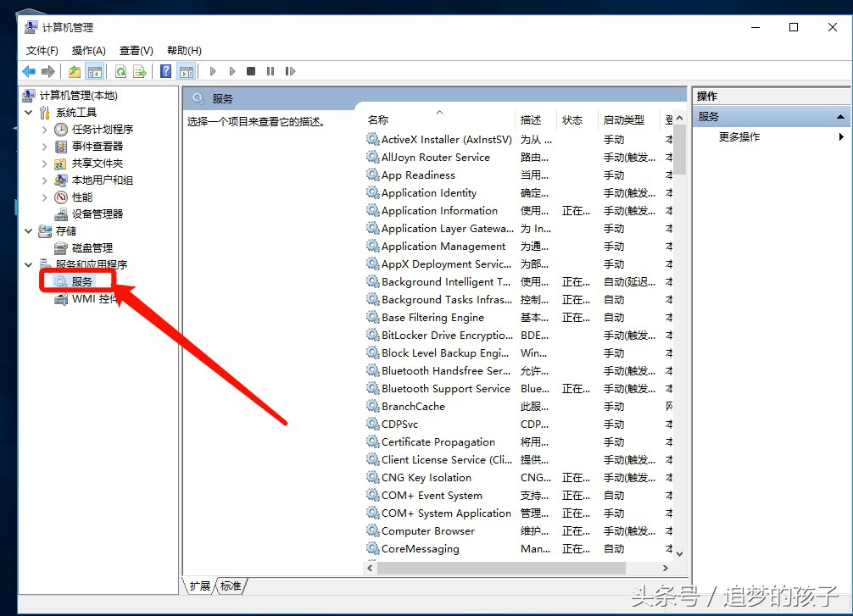Click the Back arrow toolbar icon
Screen dimensions: 853x616
tap(29, 71)
